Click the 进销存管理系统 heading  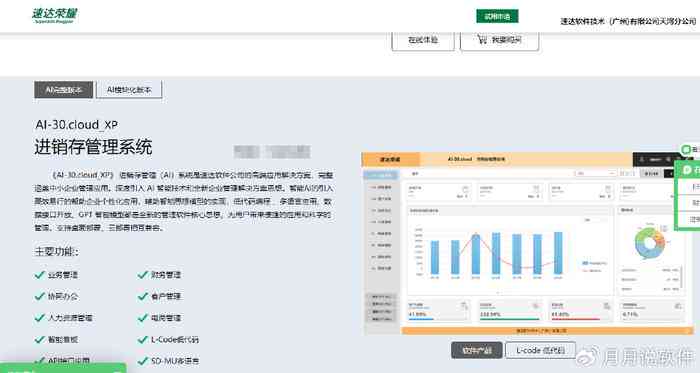93,147
